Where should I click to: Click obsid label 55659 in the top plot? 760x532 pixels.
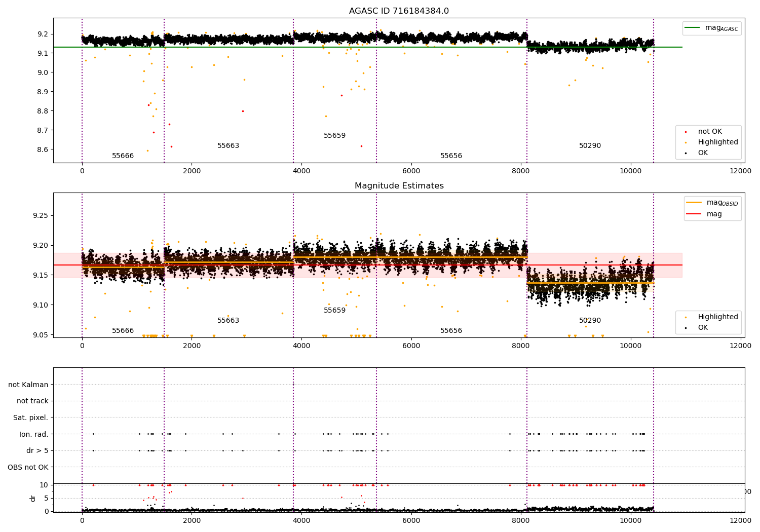[334, 136]
